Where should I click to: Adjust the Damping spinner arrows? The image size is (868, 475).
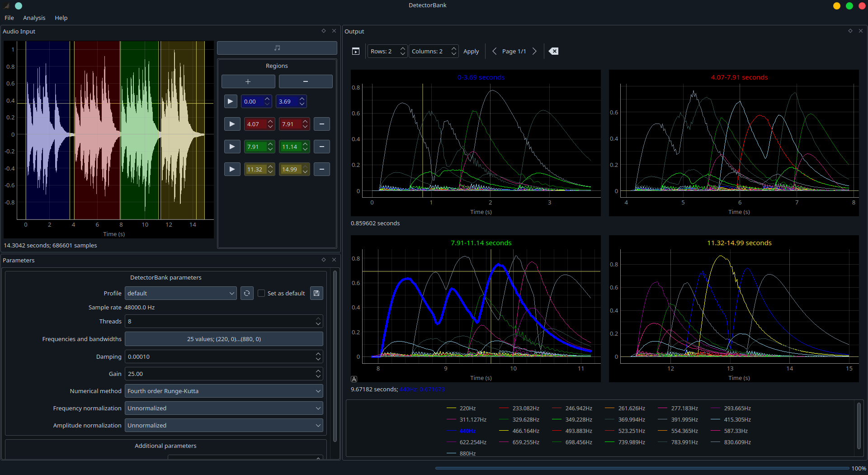tap(318, 356)
